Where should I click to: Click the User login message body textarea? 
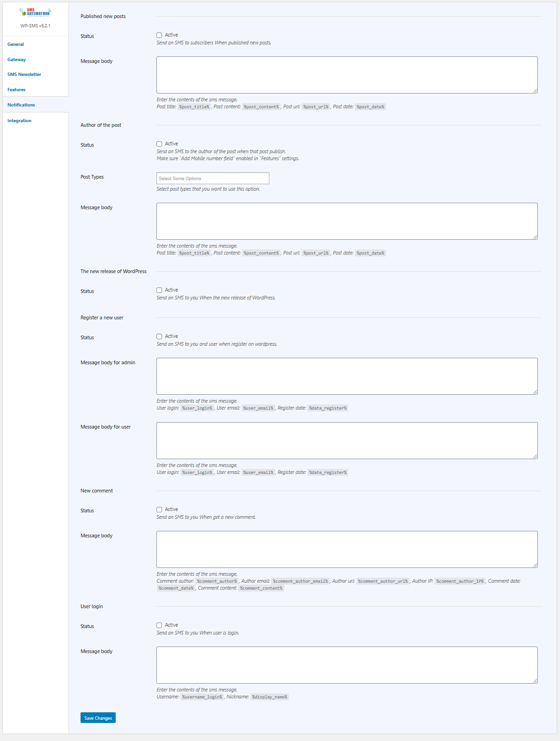pyautogui.click(x=347, y=665)
